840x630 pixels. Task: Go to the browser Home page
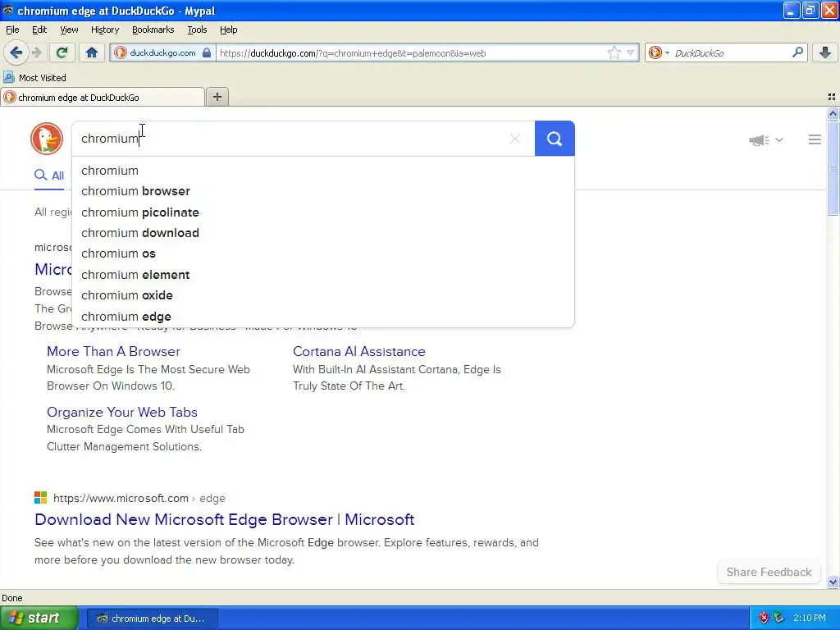tap(92, 52)
